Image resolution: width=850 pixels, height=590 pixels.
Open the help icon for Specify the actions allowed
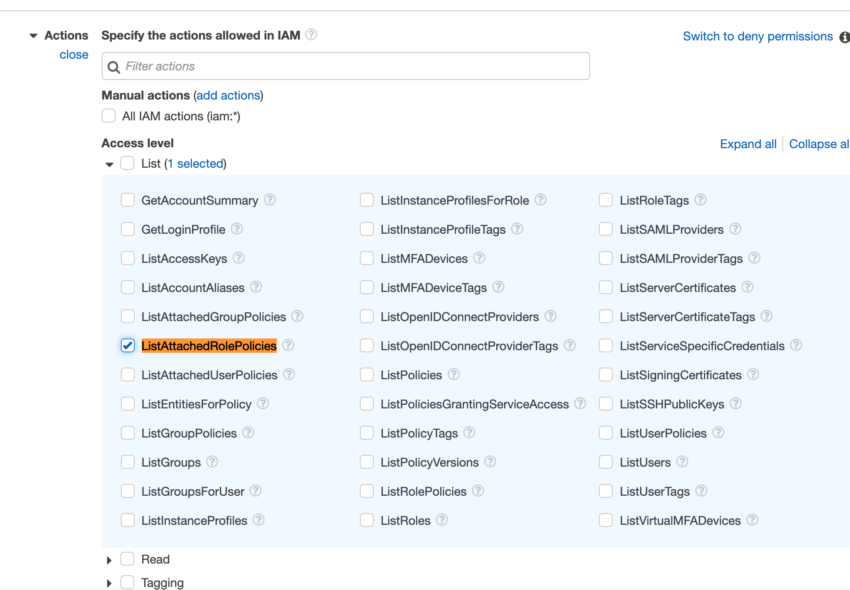tap(311, 34)
